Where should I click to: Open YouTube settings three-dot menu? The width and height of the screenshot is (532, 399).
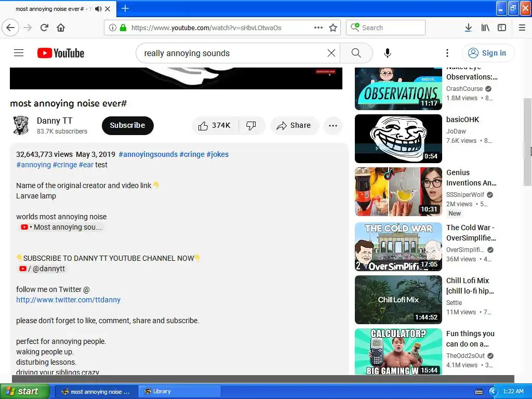[447, 53]
